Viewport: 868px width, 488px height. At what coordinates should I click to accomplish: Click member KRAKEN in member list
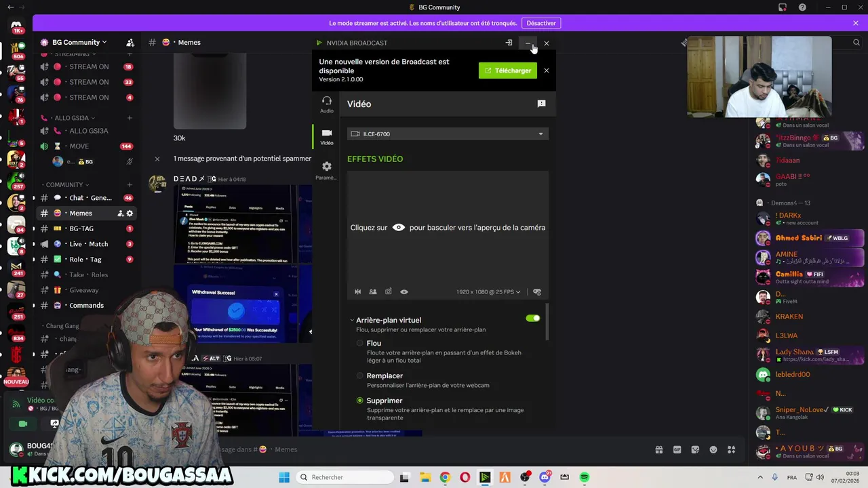[809, 317]
